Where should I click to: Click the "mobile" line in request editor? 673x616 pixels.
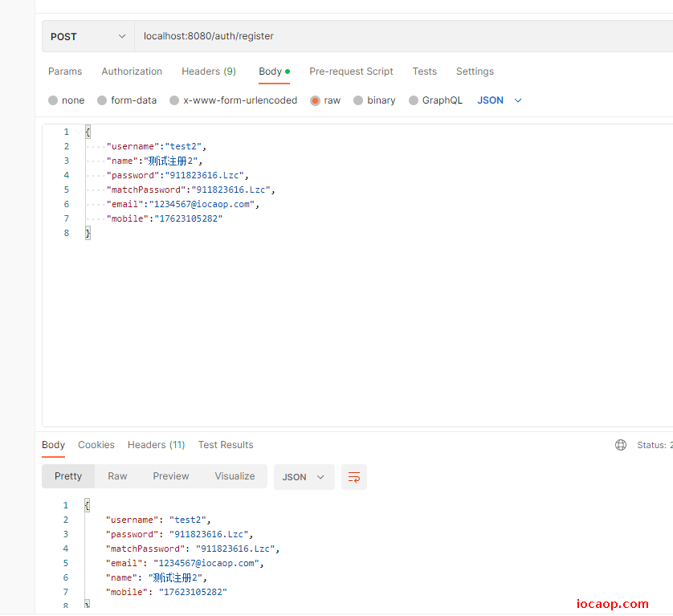pos(165,218)
